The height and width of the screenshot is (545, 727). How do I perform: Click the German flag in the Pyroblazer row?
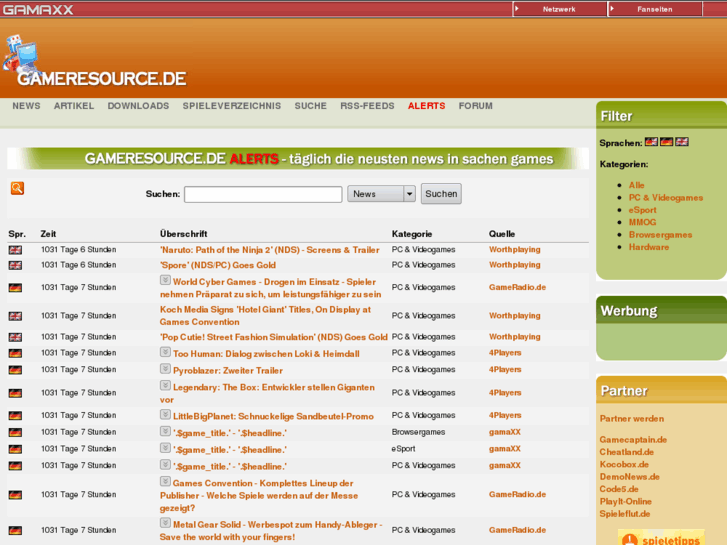click(15, 370)
